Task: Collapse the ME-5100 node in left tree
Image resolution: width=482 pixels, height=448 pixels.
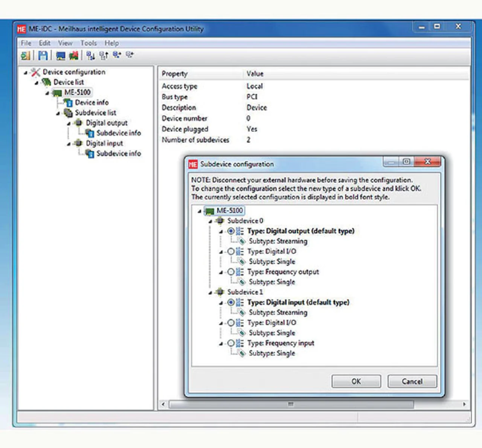Action: (47, 93)
